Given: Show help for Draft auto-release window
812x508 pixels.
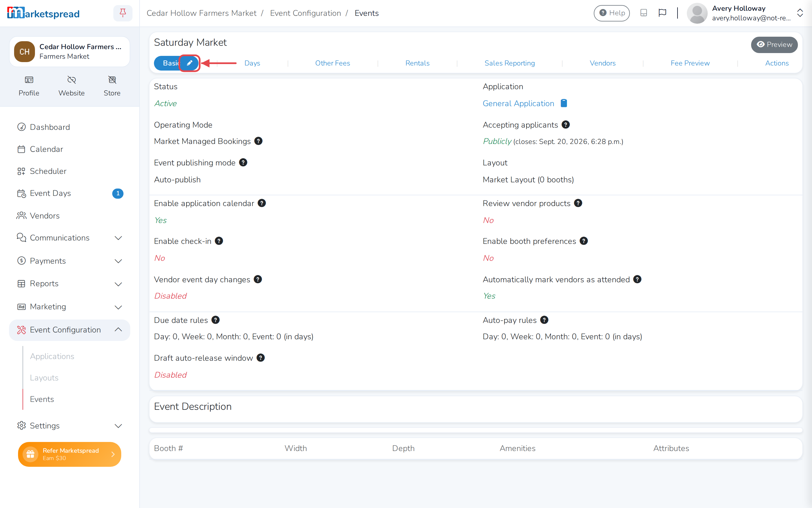Looking at the screenshot, I should [261, 358].
